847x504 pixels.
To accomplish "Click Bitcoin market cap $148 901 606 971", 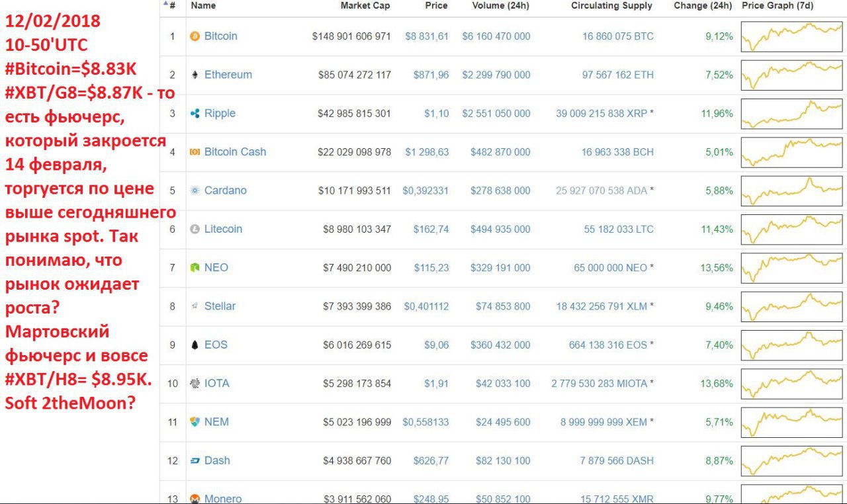I will 351,36.
